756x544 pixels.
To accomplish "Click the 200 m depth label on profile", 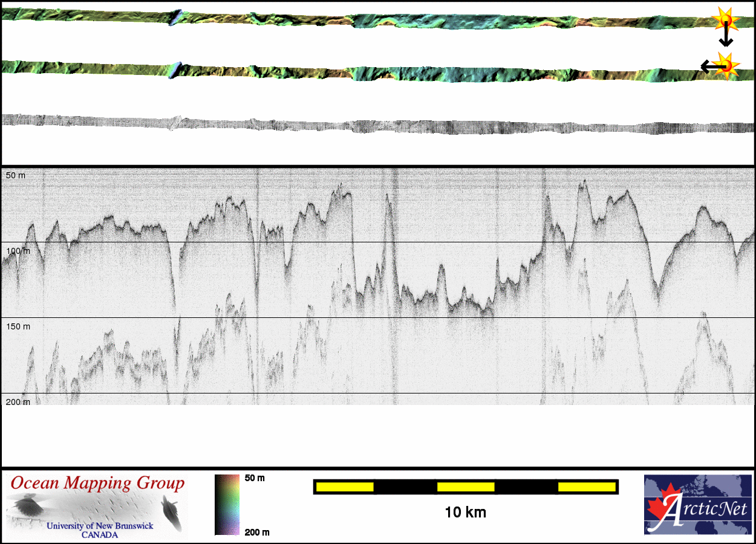I will (18, 402).
